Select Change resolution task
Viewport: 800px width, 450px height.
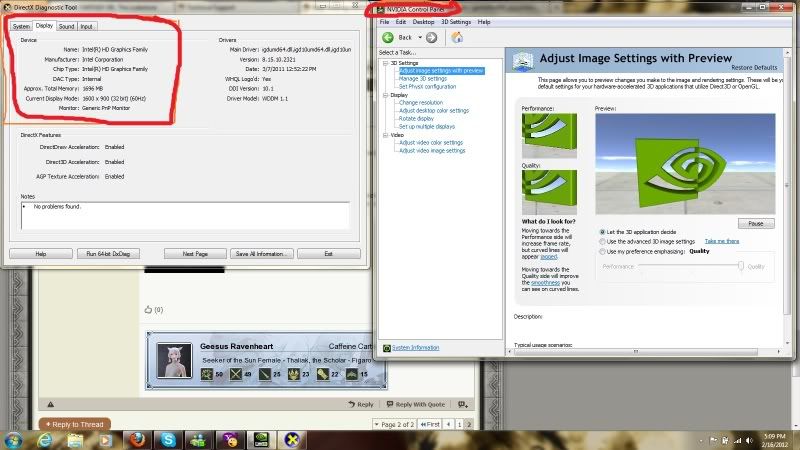coord(421,103)
